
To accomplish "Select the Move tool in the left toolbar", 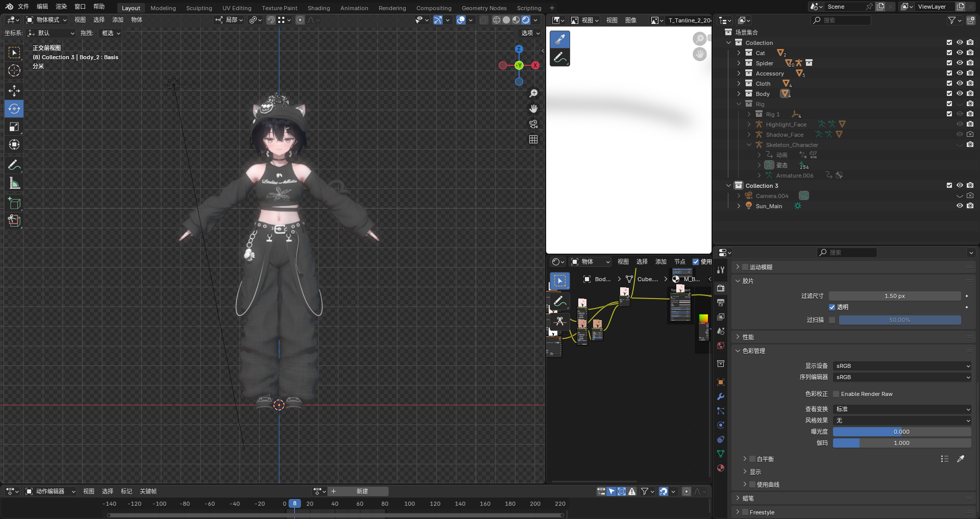I will point(14,90).
